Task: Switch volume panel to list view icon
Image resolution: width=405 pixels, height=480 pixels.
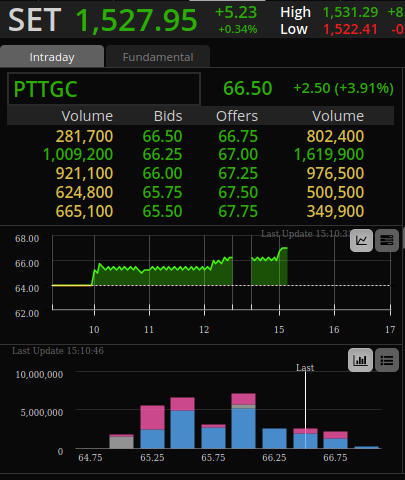Action: (x=387, y=360)
